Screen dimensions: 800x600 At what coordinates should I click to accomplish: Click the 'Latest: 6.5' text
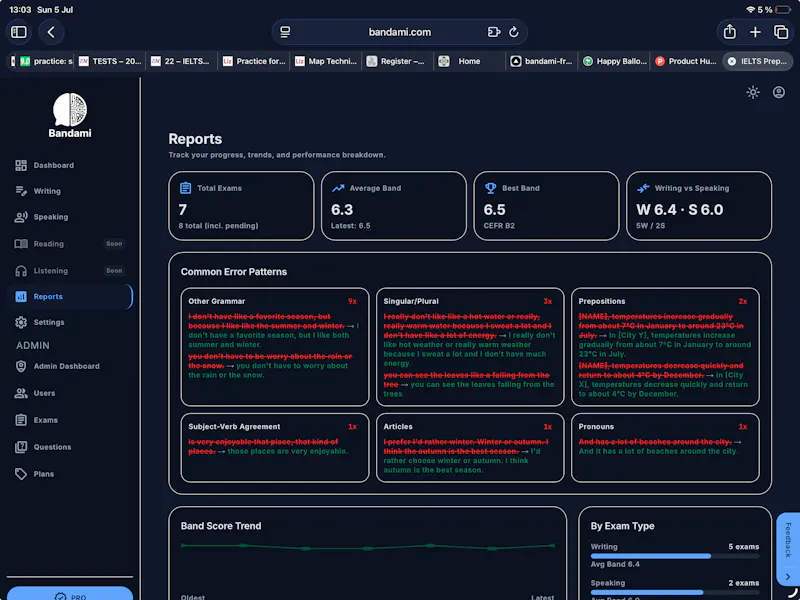click(x=351, y=226)
